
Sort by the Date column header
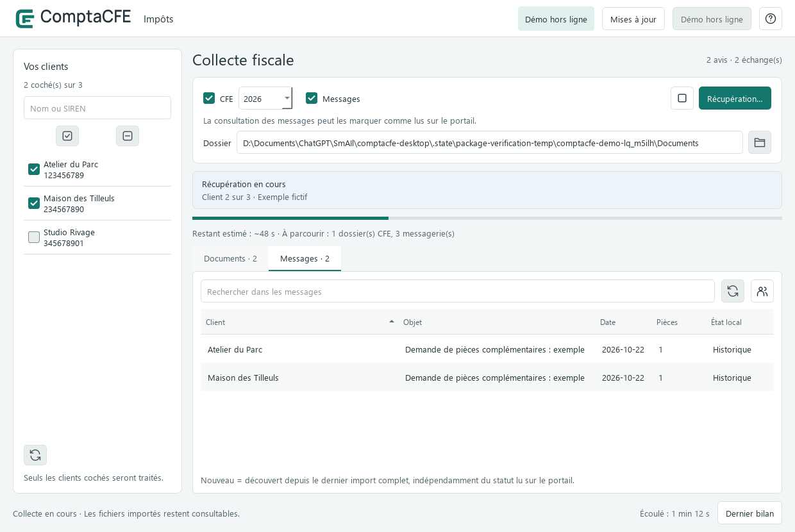point(623,322)
